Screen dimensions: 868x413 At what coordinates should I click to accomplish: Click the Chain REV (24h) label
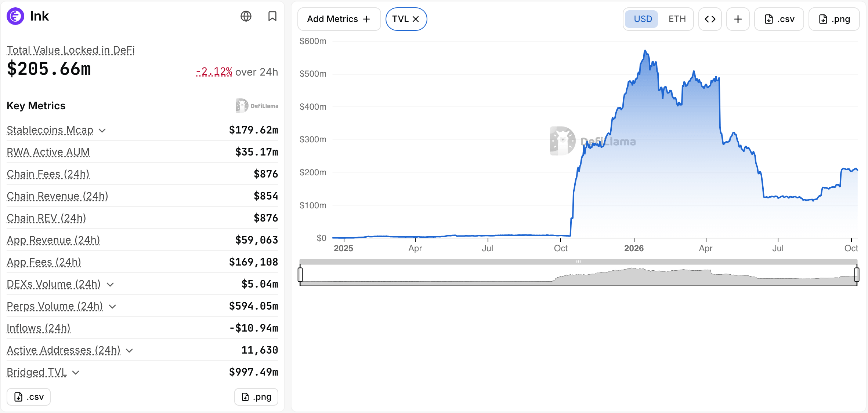coord(46,218)
